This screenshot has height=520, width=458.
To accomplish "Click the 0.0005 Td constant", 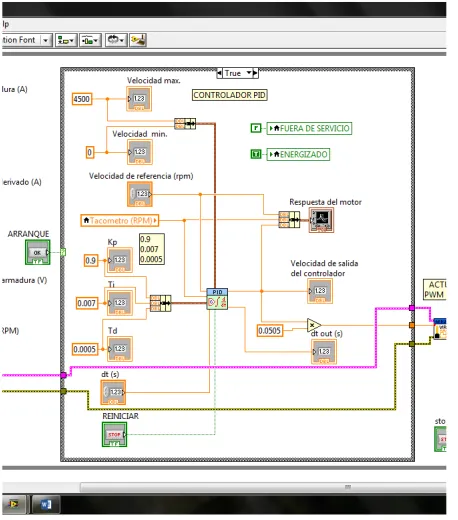I will coord(85,349).
